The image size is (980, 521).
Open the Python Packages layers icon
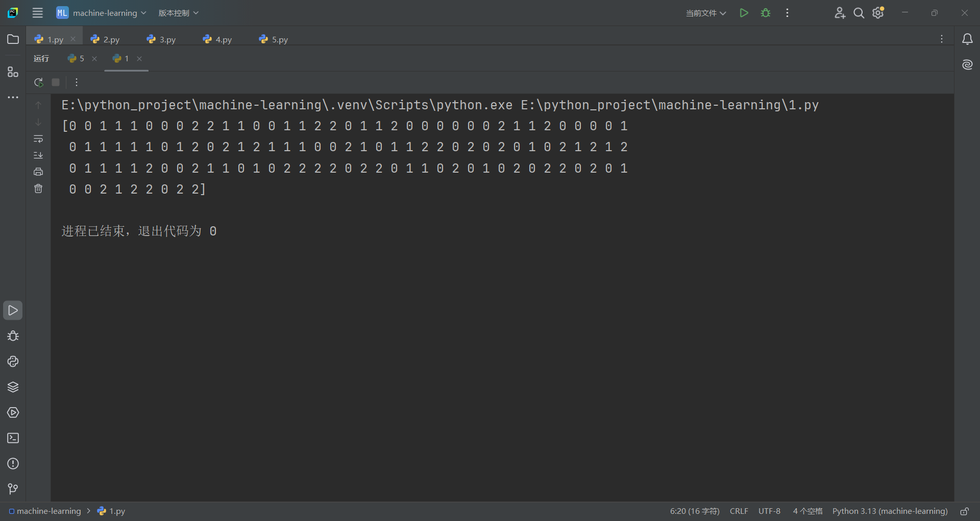click(x=13, y=387)
